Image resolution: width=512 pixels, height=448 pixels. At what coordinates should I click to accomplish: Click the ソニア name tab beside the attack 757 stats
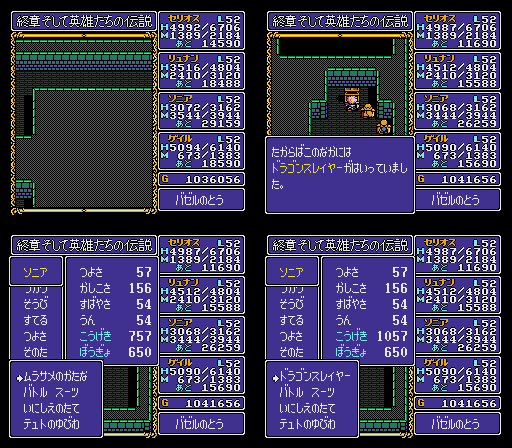36,272
